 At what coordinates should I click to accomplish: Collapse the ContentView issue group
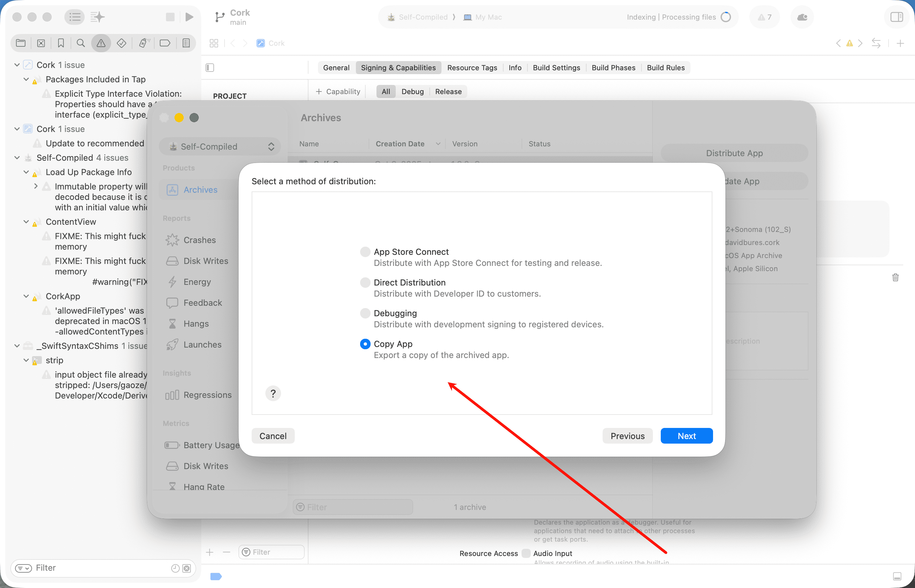coord(26,222)
